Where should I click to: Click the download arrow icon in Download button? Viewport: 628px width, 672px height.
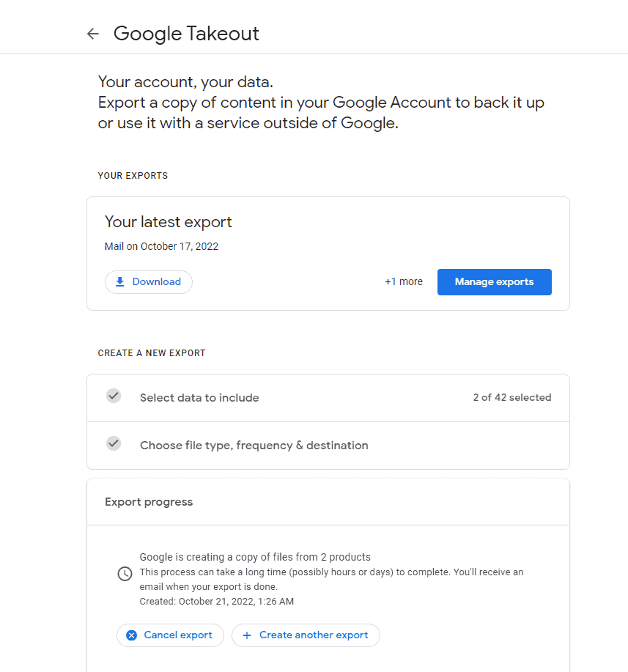(120, 281)
